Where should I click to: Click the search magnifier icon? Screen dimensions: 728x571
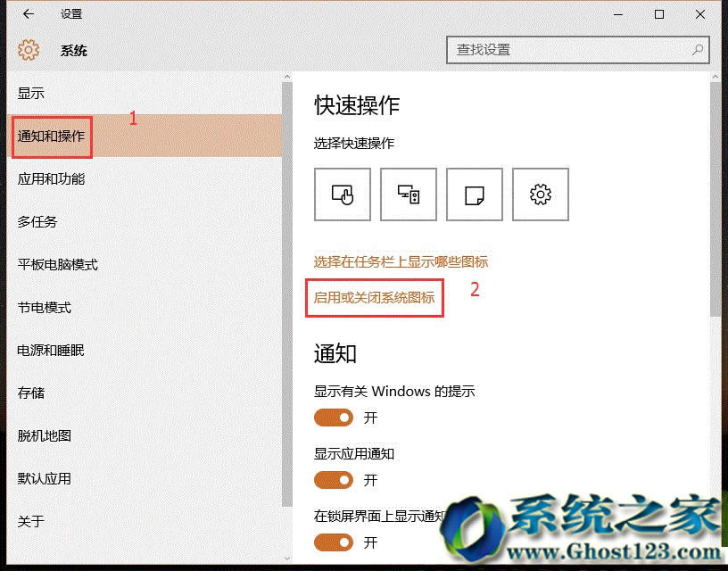[x=698, y=50]
